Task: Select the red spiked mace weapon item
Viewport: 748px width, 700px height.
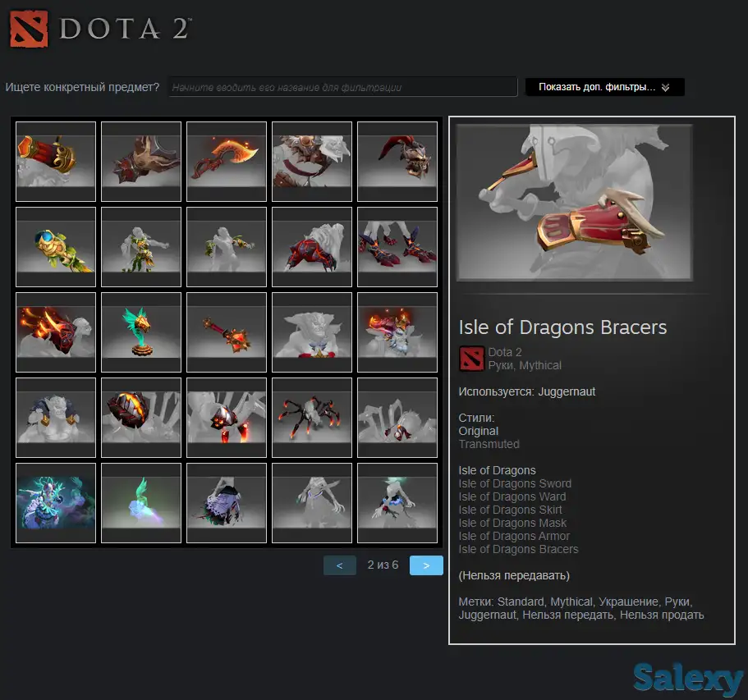Action: (227, 332)
